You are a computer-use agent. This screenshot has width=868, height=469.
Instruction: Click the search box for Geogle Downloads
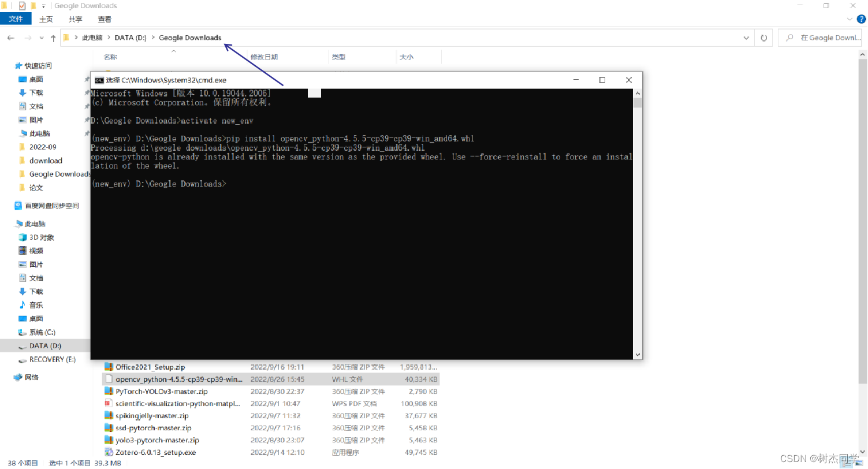[x=820, y=38]
